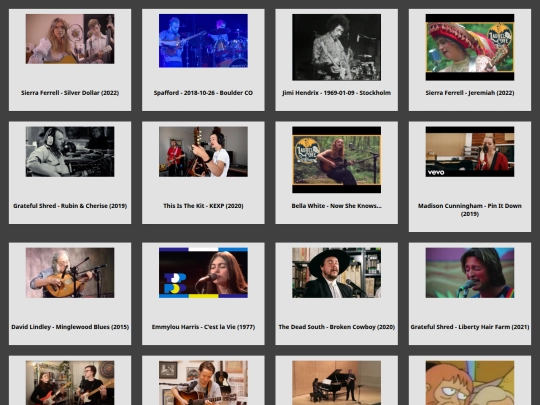Open Madison Cunningham Pin It Down thumbnail

point(470,152)
